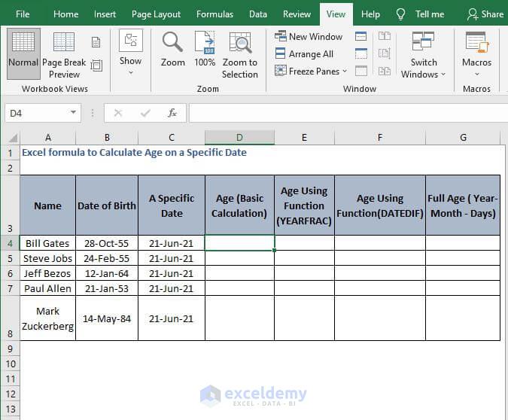Screen dimensions: 508x420
Task: Select the Normal workbook view
Action: pos(23,53)
